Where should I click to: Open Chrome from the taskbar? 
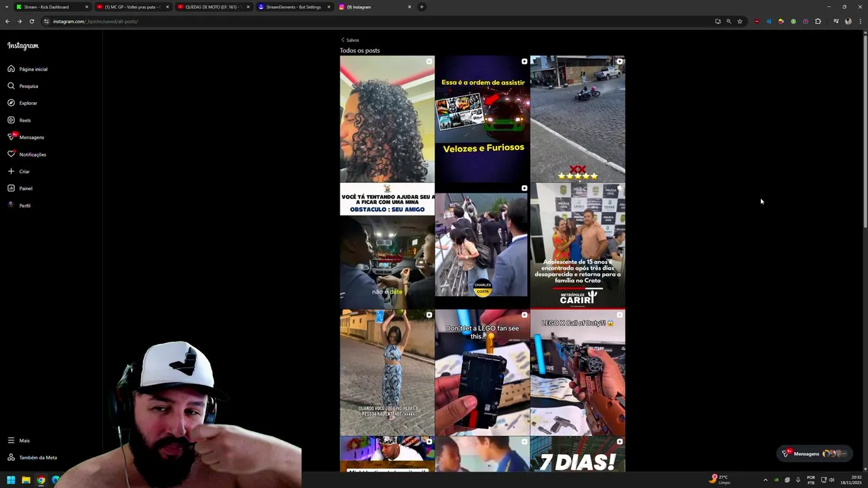41,480
